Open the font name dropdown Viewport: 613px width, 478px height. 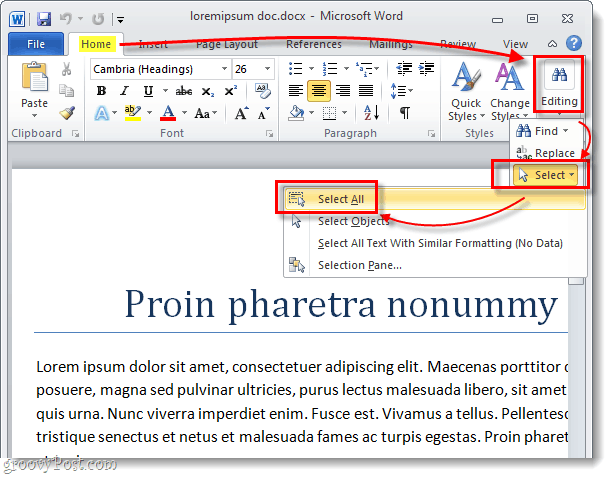(x=224, y=69)
